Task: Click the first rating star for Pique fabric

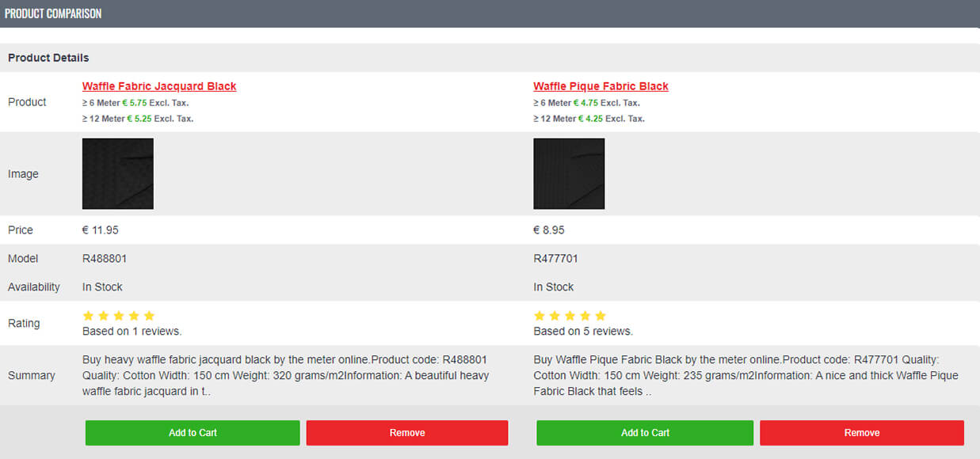Action: pyautogui.click(x=540, y=316)
